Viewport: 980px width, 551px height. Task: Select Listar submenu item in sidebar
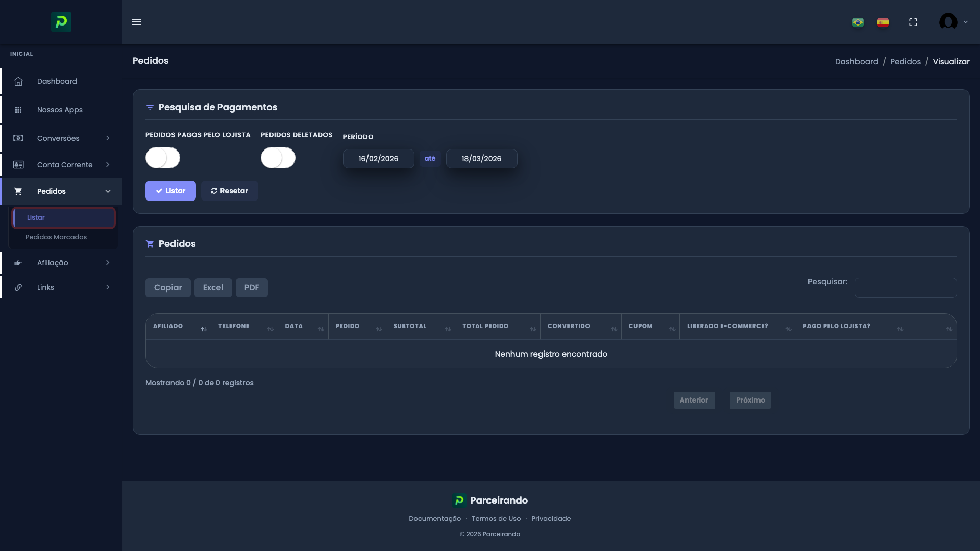click(x=63, y=218)
